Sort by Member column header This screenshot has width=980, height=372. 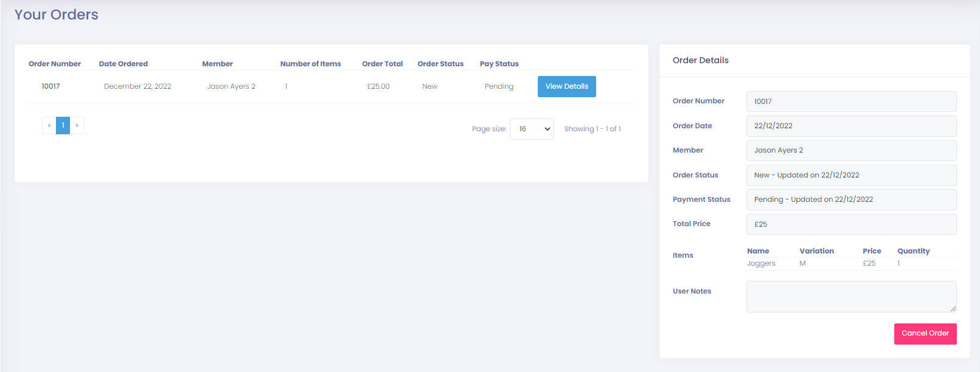point(217,64)
